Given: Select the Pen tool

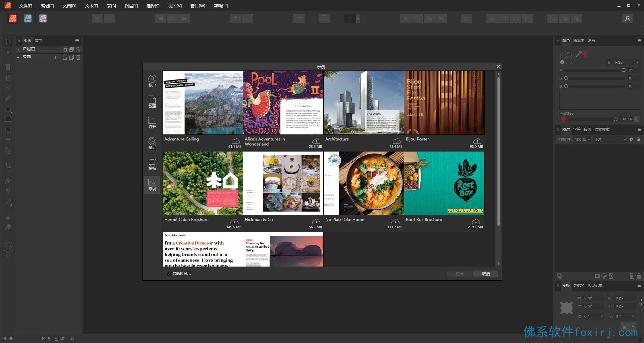Looking at the screenshot, I should pos(8,99).
